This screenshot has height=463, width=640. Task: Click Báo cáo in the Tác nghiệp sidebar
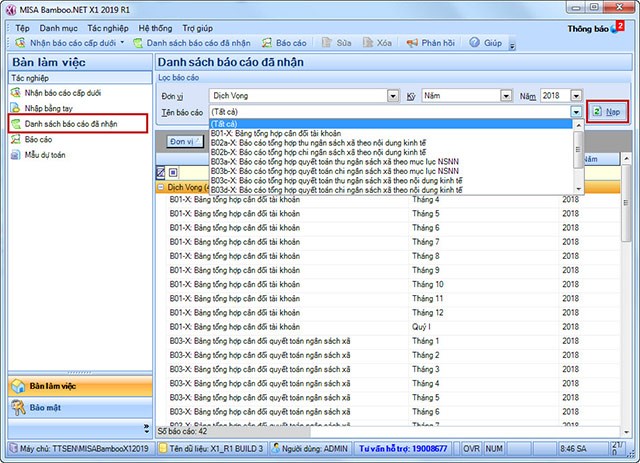(38, 139)
